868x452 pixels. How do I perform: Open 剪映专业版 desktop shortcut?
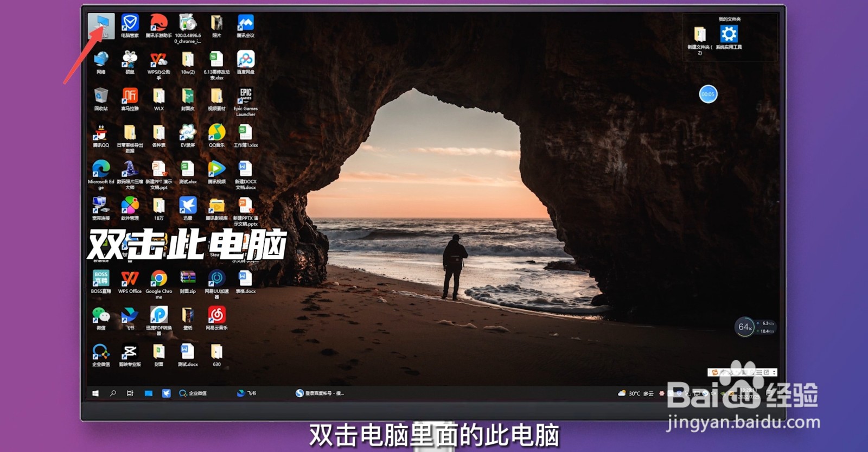pyautogui.click(x=130, y=355)
